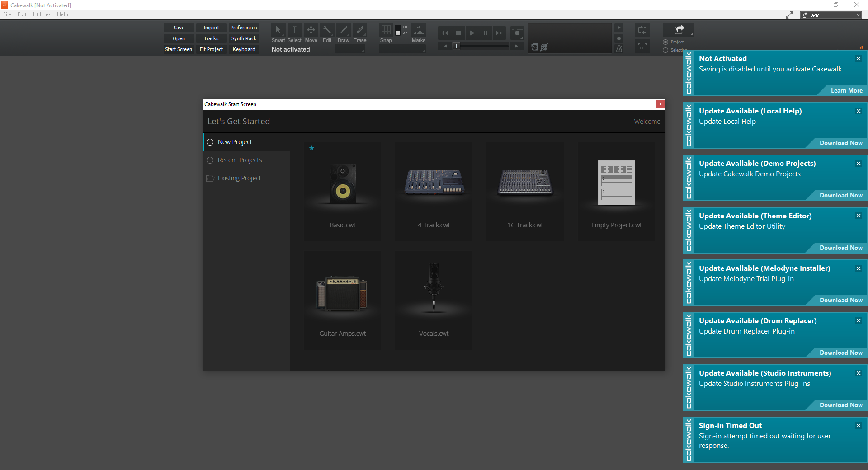Choose the Selection export radio button

point(665,50)
